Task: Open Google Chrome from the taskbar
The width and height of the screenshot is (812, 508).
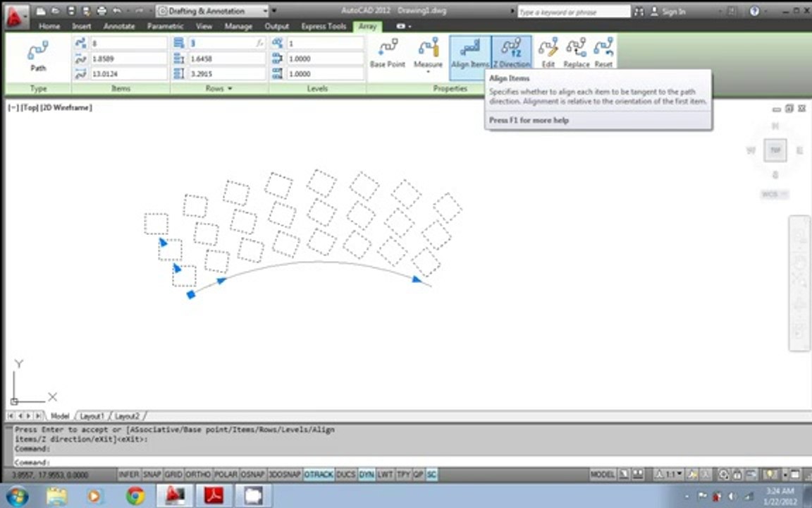Action: 135,495
